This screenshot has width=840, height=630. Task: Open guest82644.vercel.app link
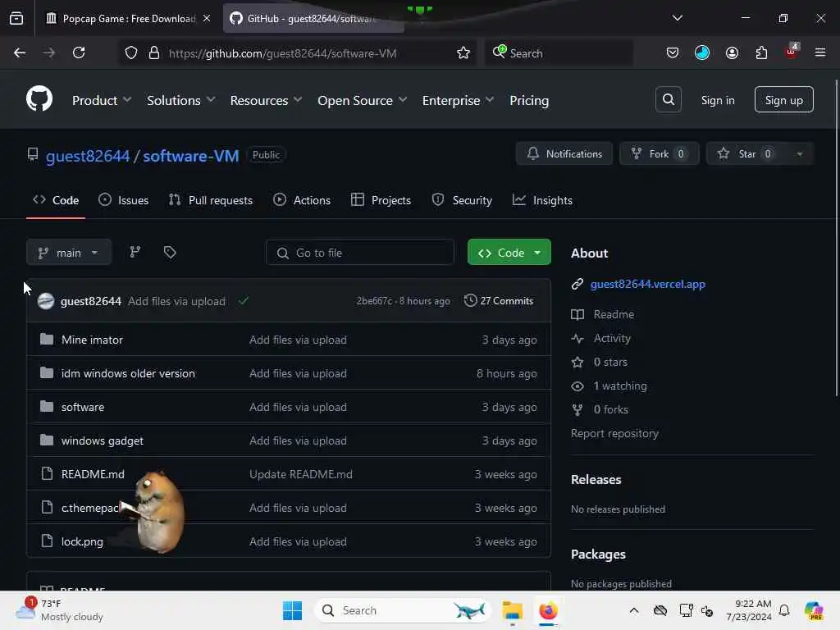pos(647,284)
